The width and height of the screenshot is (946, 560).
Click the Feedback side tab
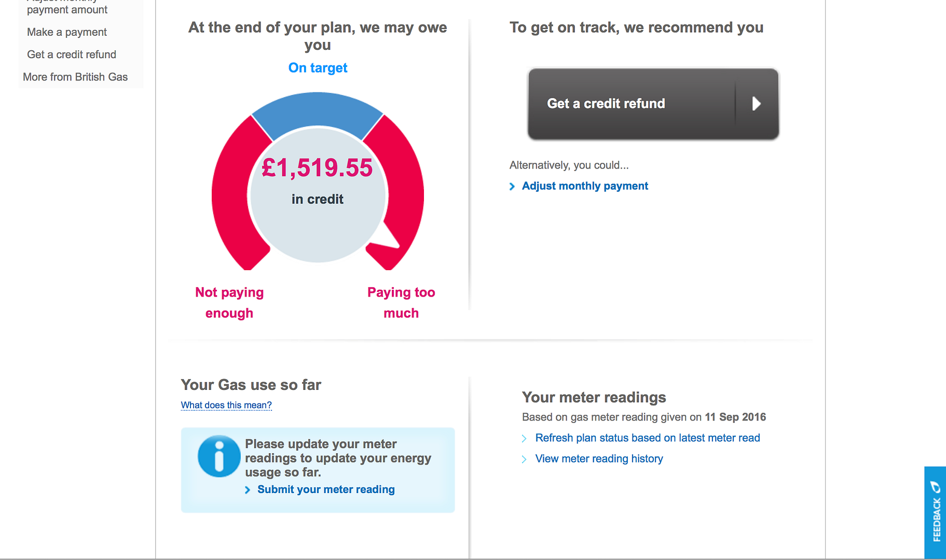(936, 512)
